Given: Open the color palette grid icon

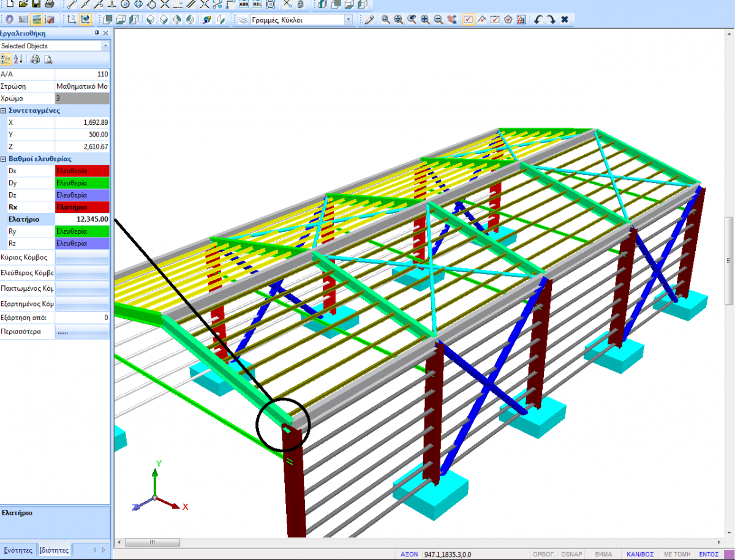Looking at the screenshot, I should tap(521, 20).
